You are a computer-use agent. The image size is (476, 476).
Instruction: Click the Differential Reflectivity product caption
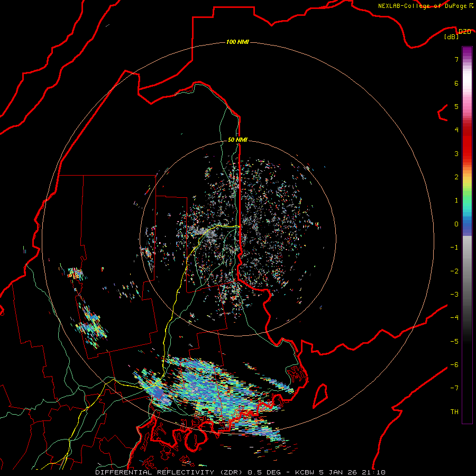click(x=241, y=472)
